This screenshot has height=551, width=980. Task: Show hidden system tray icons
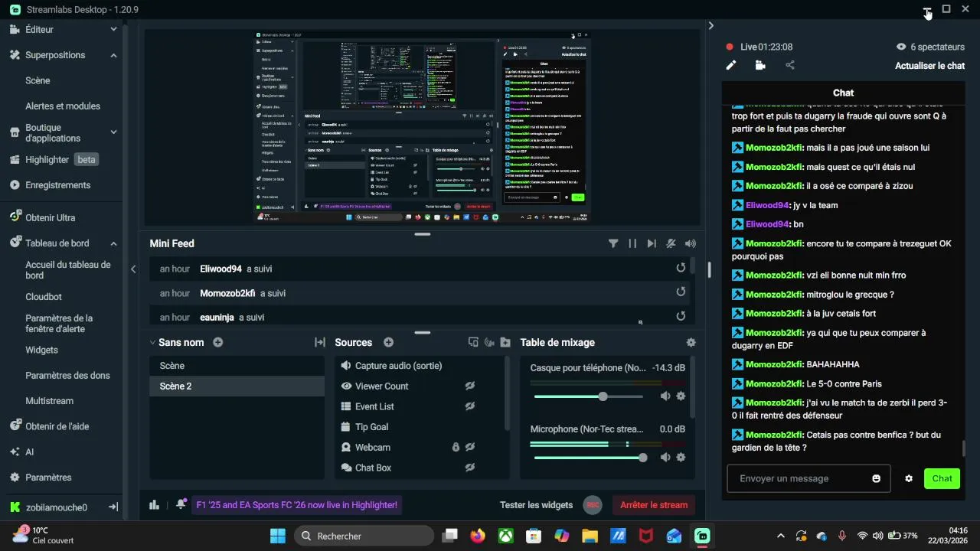pyautogui.click(x=781, y=536)
